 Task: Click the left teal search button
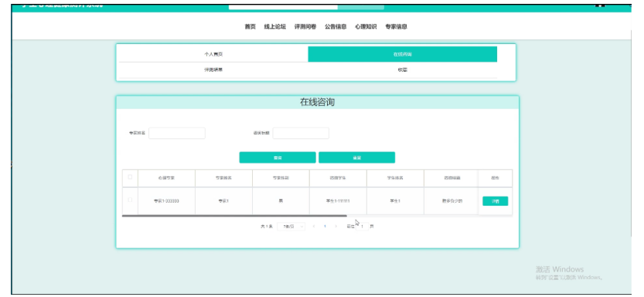[278, 158]
